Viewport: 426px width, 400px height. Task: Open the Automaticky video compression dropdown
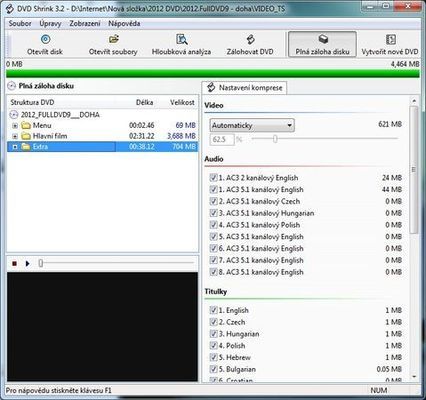tap(252, 126)
